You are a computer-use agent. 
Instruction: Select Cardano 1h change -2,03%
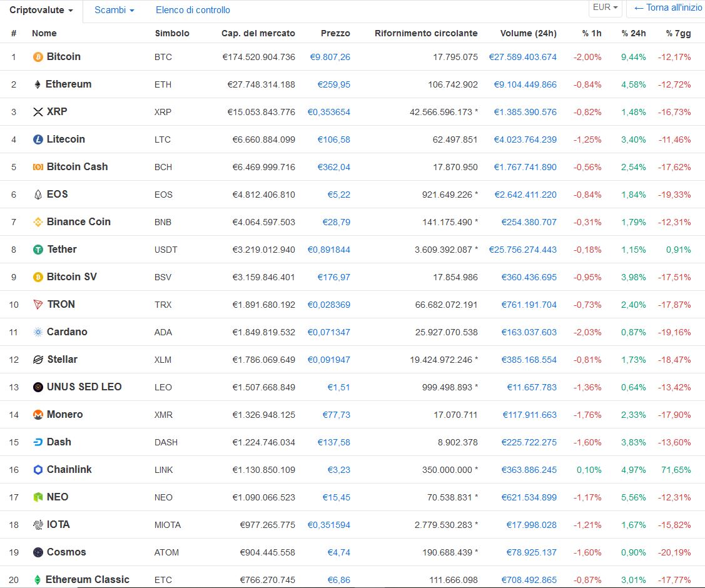coord(587,332)
